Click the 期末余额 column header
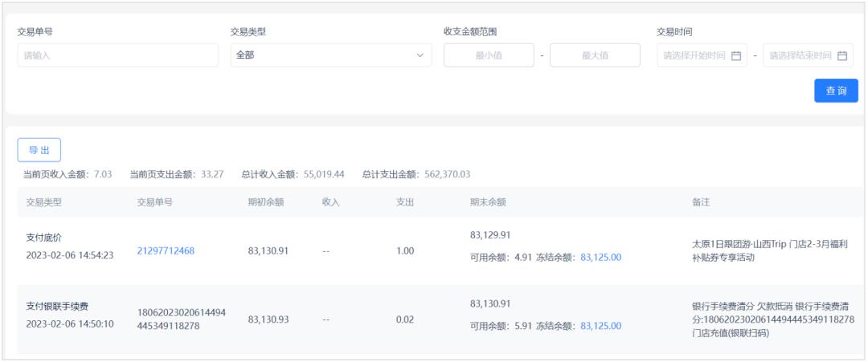Image resolution: width=868 pixels, height=362 pixels. coord(488,202)
